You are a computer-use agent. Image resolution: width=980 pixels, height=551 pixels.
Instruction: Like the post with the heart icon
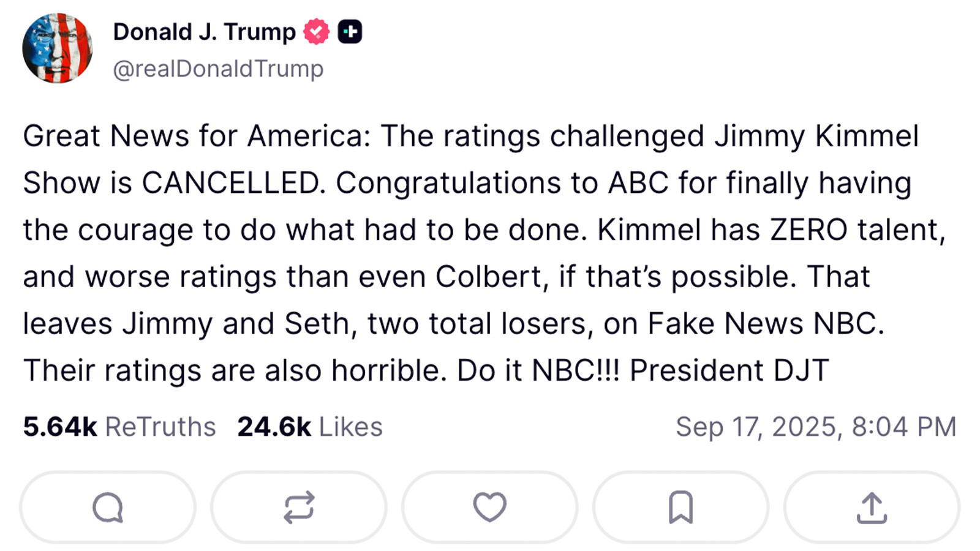tap(490, 507)
